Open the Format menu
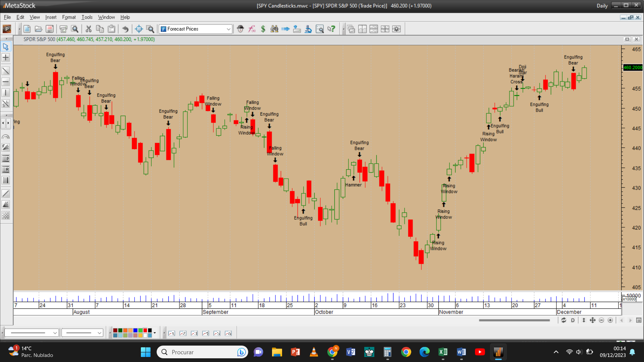 pyautogui.click(x=69, y=17)
